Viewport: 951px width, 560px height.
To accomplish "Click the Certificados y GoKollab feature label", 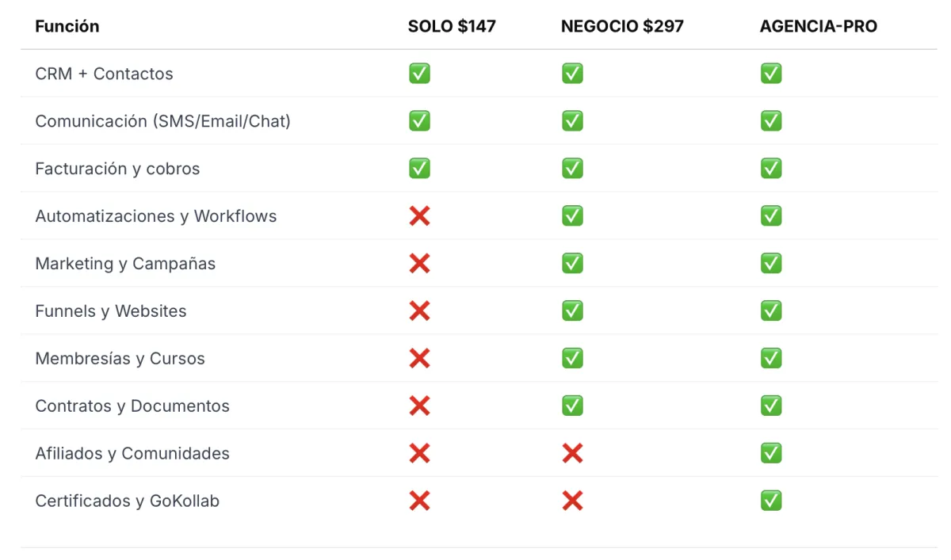I will click(128, 501).
